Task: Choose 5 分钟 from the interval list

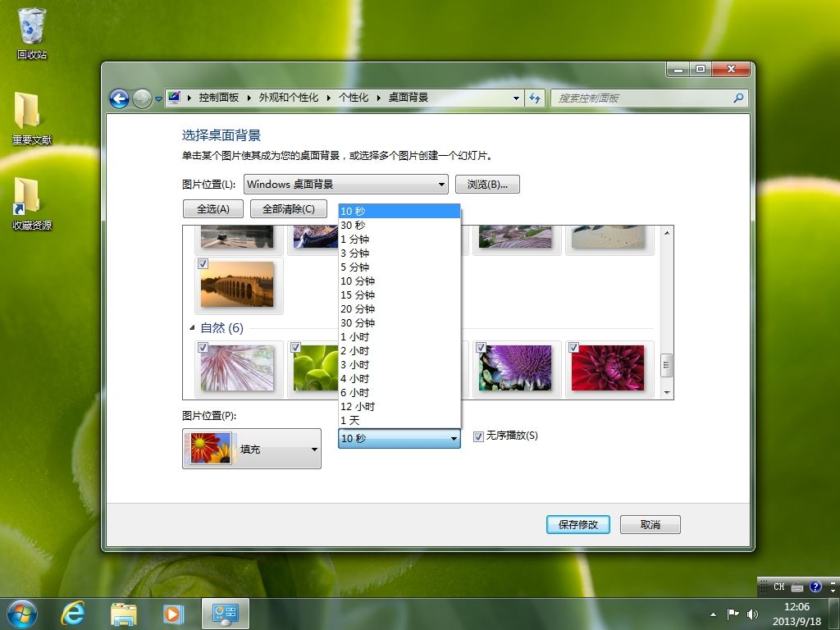Action: pos(399,267)
